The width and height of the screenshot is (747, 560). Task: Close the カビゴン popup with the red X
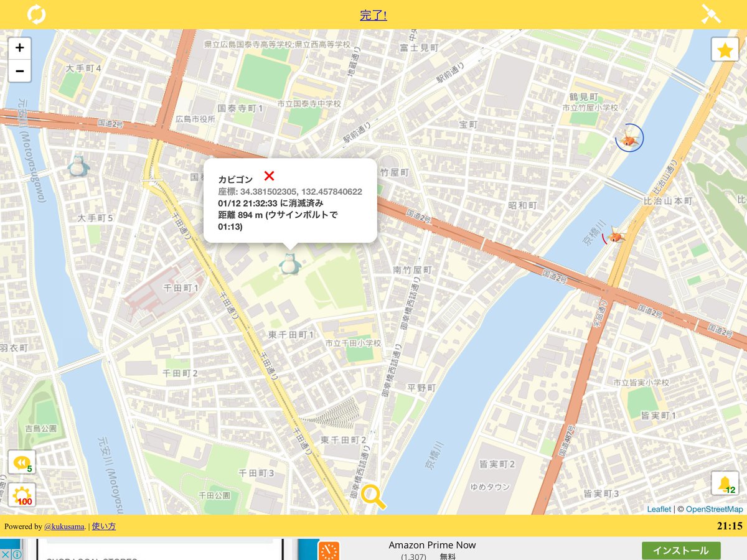(x=269, y=176)
